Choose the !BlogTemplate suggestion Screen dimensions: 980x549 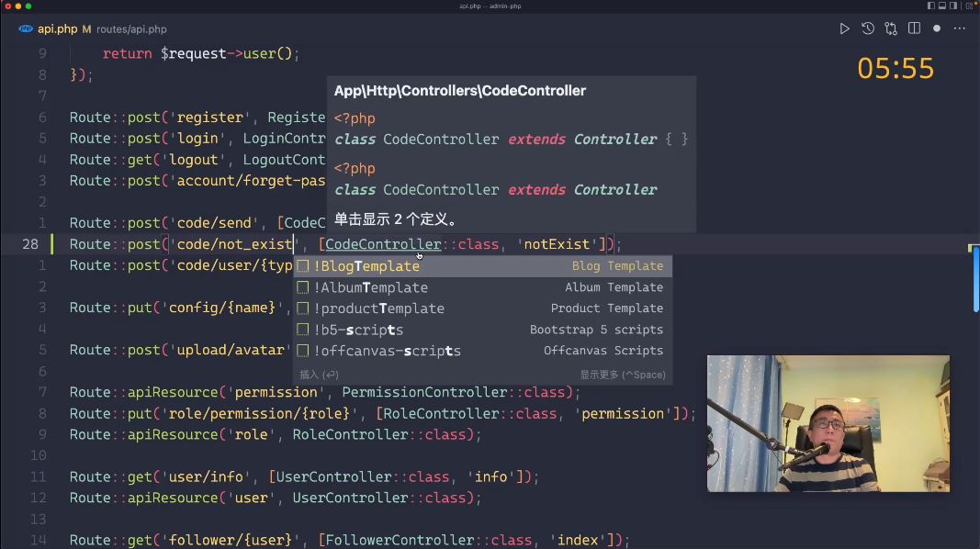point(483,266)
